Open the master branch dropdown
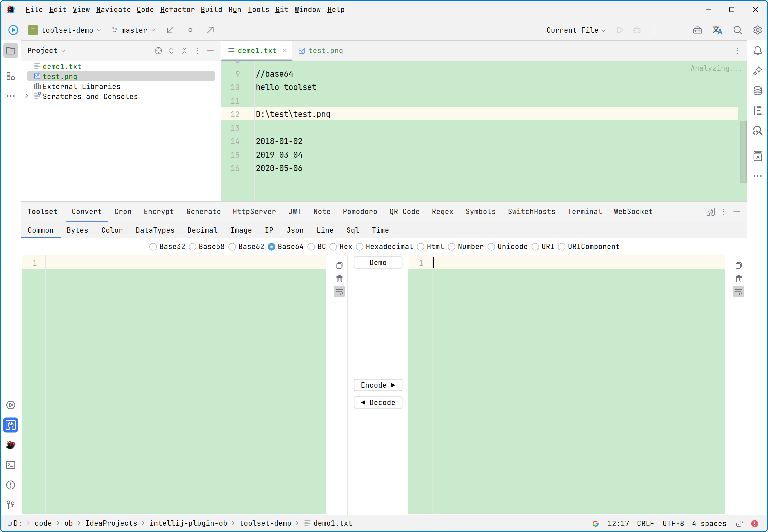Viewport: 768px width, 532px height. coord(134,30)
